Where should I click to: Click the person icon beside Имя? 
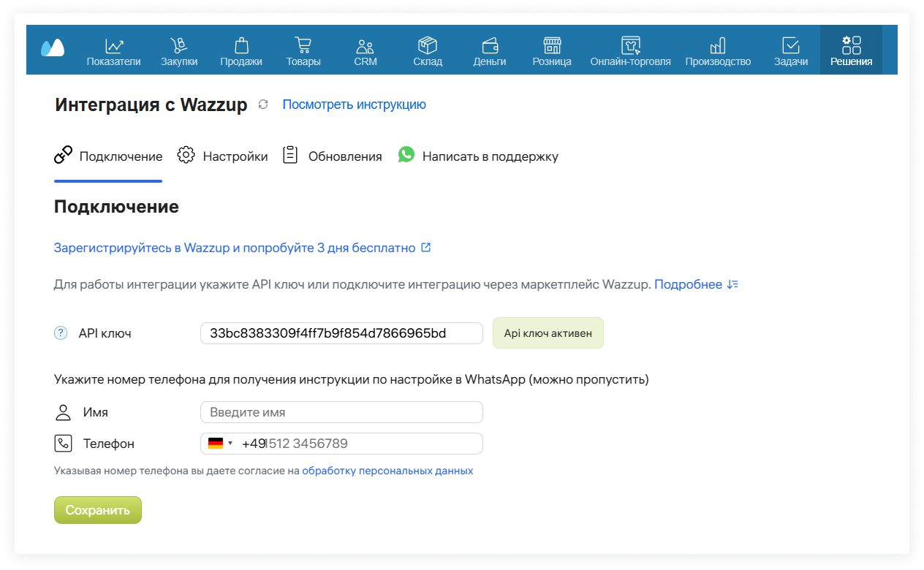[x=64, y=412]
